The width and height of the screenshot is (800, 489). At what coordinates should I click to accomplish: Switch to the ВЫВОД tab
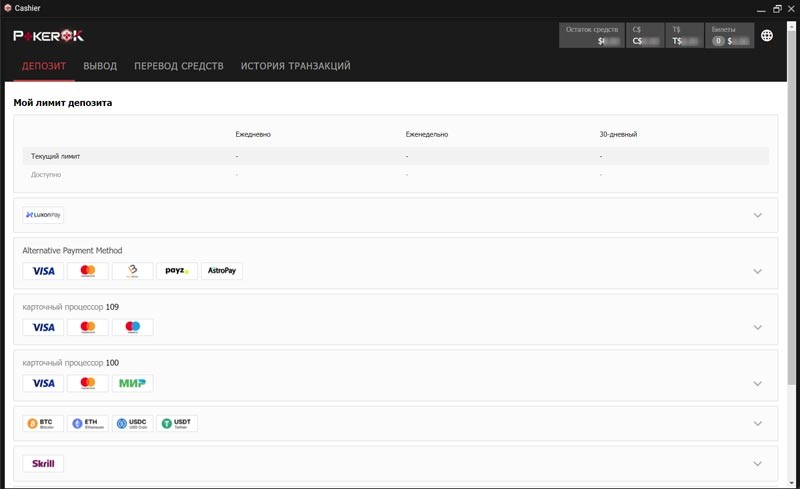(x=100, y=66)
